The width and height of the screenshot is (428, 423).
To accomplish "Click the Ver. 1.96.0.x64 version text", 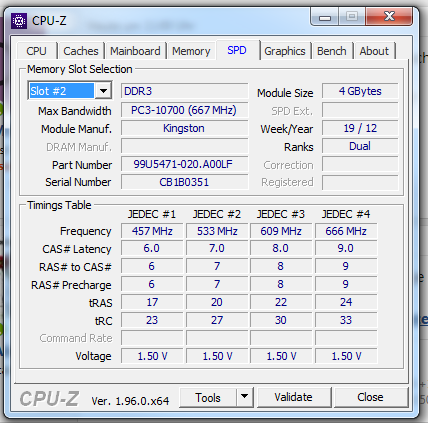I will click(130, 401).
